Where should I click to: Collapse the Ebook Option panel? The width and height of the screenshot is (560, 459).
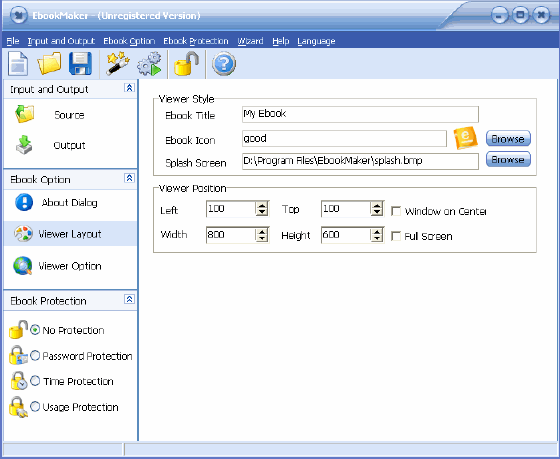[129, 178]
